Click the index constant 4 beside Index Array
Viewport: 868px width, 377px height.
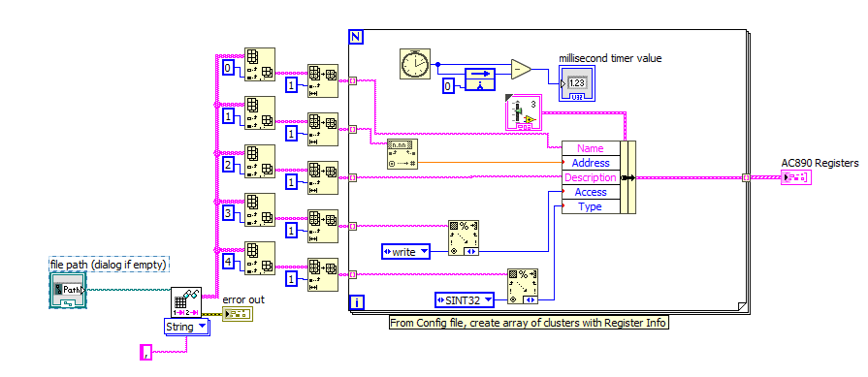point(228,262)
